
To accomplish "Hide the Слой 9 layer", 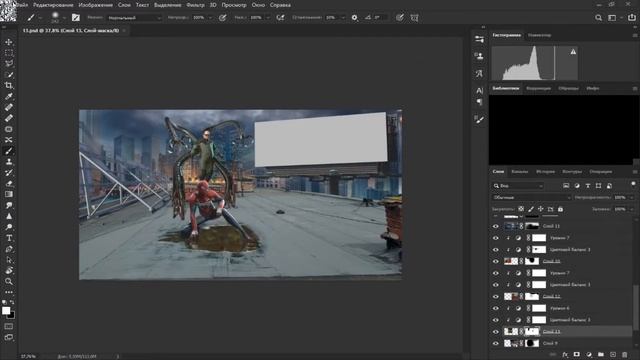I will [496, 343].
